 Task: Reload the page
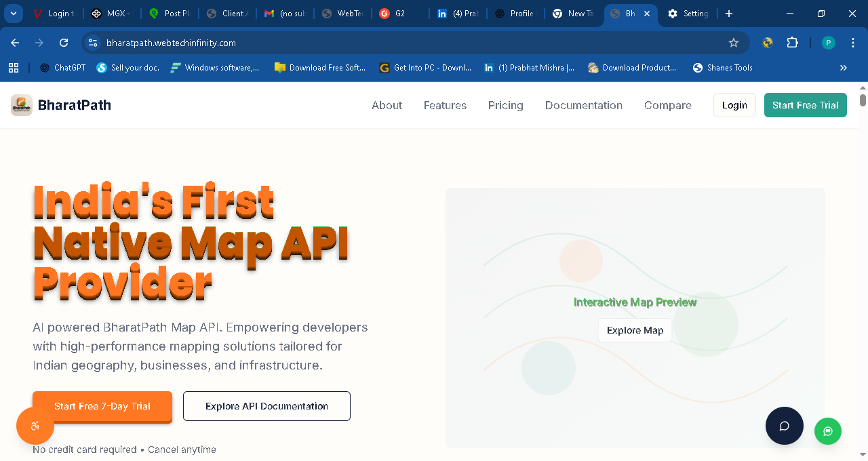64,43
